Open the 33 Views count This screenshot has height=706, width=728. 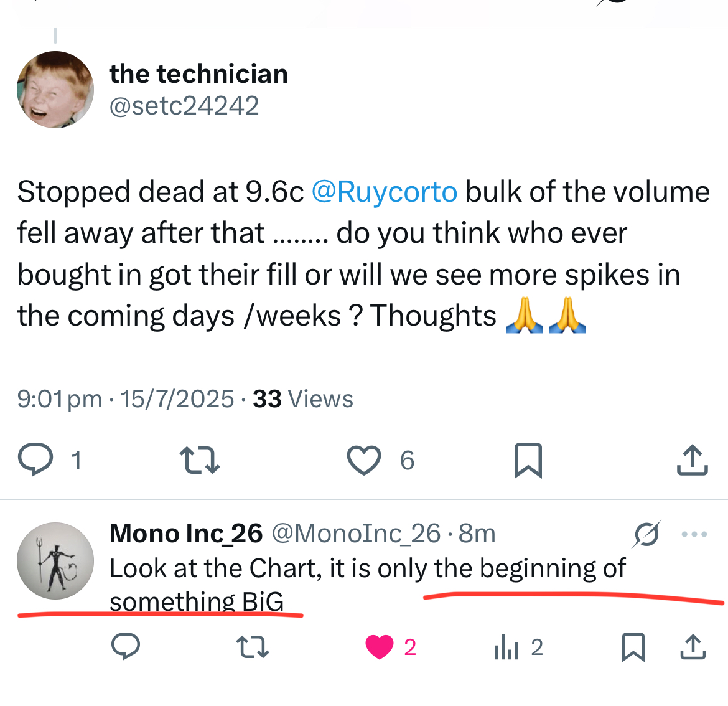(x=303, y=399)
